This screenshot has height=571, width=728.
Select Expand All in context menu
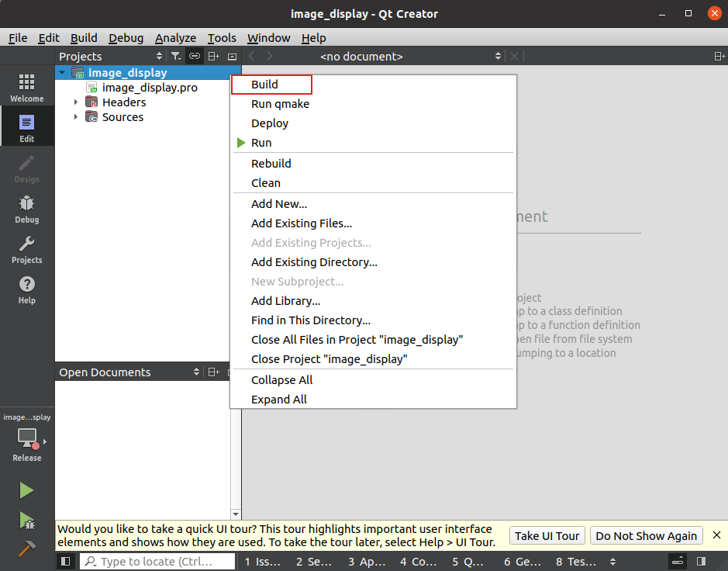tap(373, 400)
